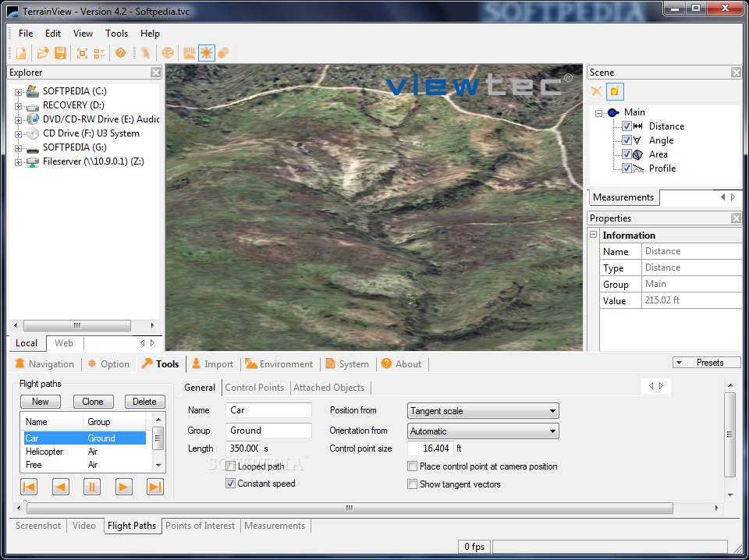Image resolution: width=749 pixels, height=560 pixels.
Task: Switch to Navigation tab
Action: pyautogui.click(x=45, y=363)
